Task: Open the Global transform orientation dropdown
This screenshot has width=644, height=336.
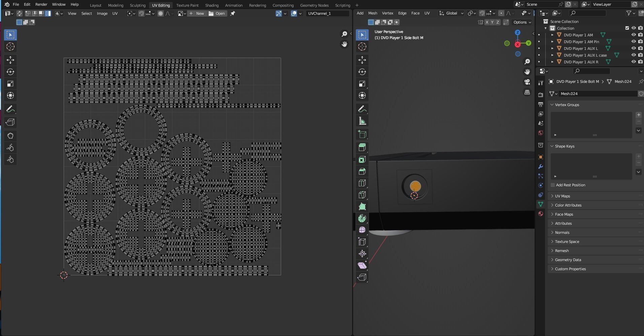Action: [451, 13]
